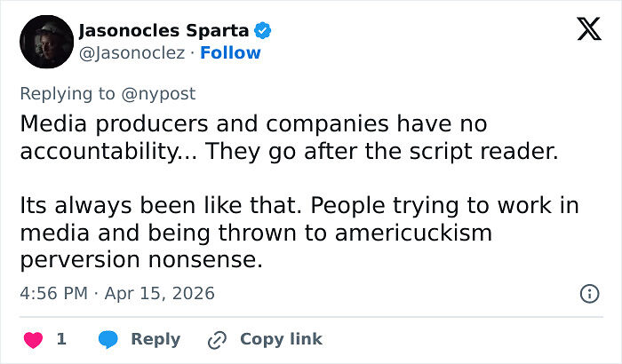622x364 pixels.
Task: Open the tweet info circle icon
Action: coord(588,293)
